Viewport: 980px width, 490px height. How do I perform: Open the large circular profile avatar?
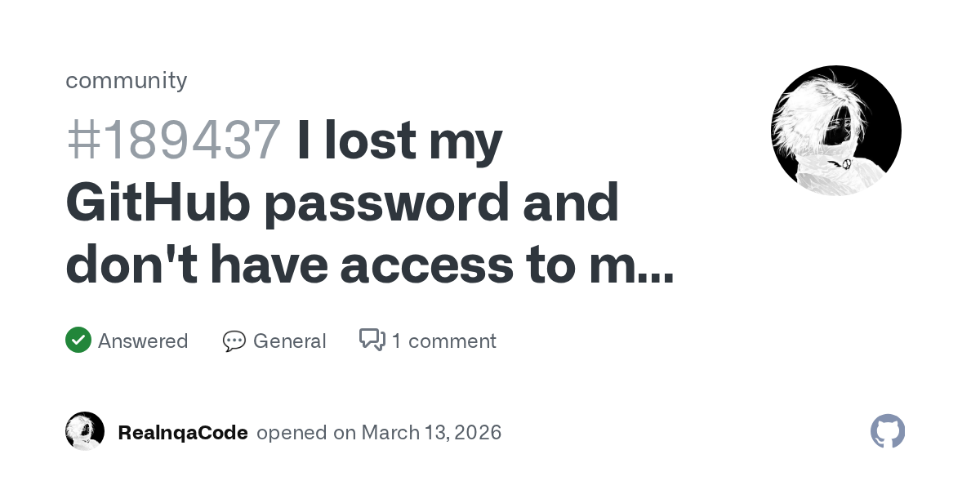pos(835,131)
